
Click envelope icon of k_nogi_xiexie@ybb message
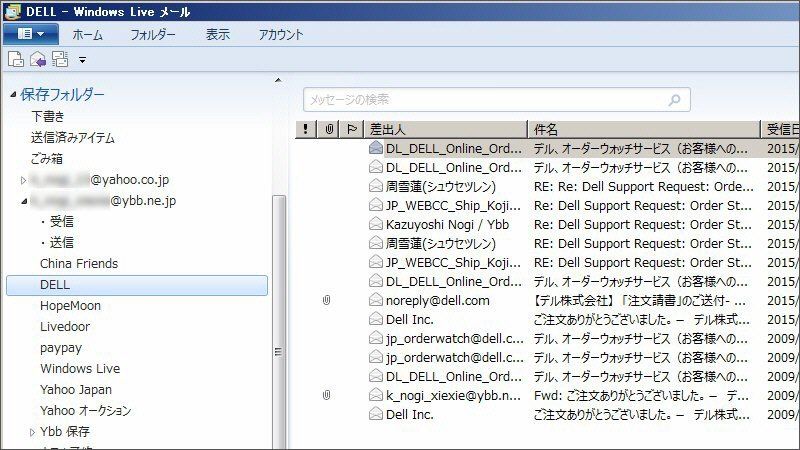pyautogui.click(x=376, y=395)
